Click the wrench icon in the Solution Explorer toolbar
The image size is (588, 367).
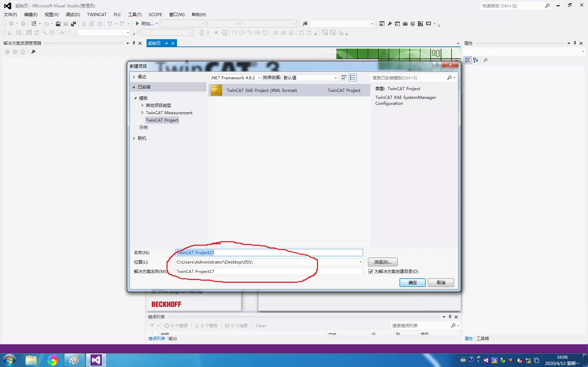coord(33,52)
